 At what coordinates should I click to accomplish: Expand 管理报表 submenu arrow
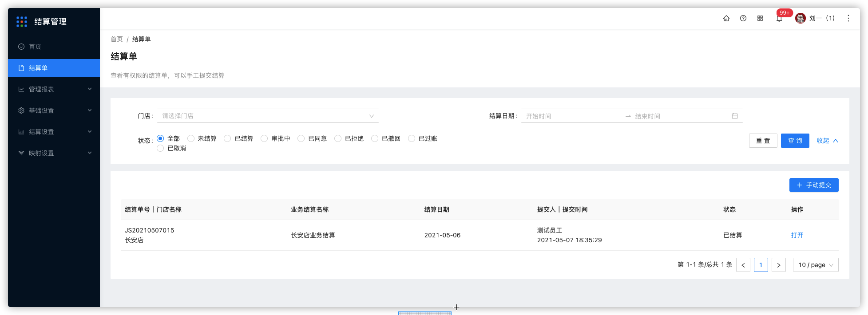tap(90, 89)
